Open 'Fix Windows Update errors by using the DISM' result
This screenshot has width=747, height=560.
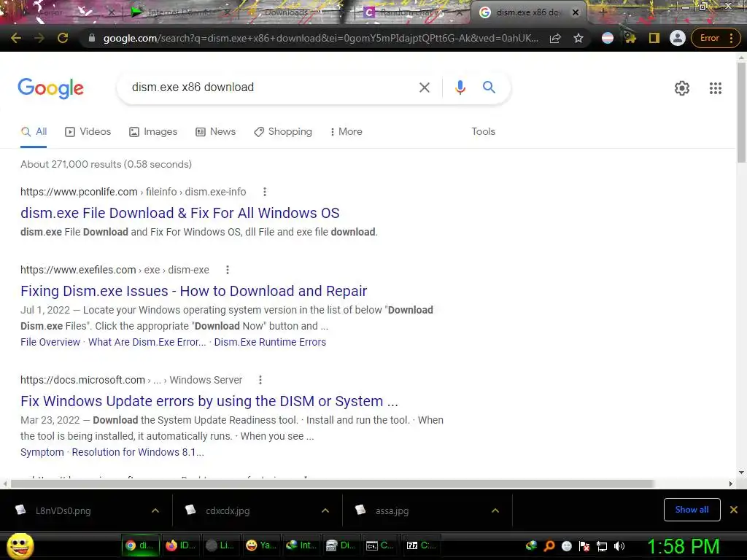pos(209,401)
